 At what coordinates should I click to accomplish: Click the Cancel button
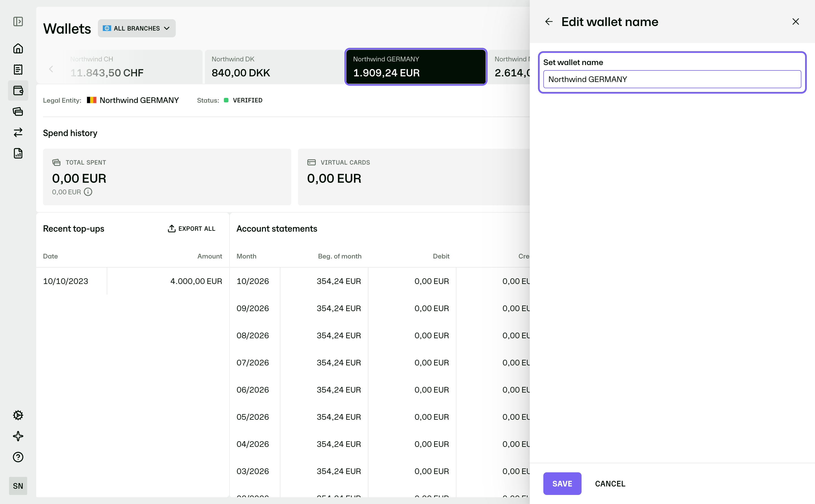[610, 484]
